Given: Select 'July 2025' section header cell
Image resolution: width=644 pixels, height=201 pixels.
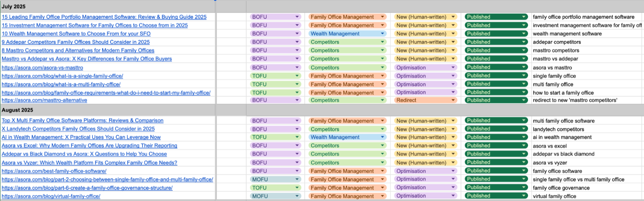Looking at the screenshot, I should pyautogui.click(x=107, y=6).
